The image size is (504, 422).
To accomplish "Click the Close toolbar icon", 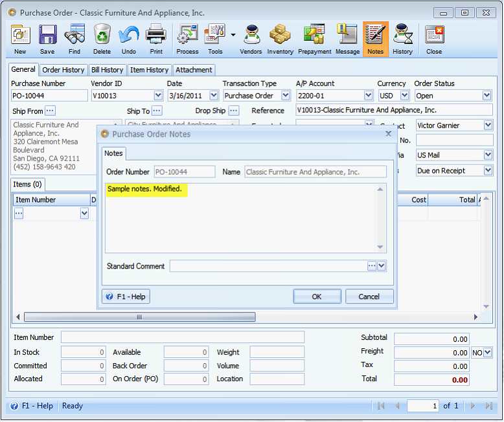I will coord(434,39).
